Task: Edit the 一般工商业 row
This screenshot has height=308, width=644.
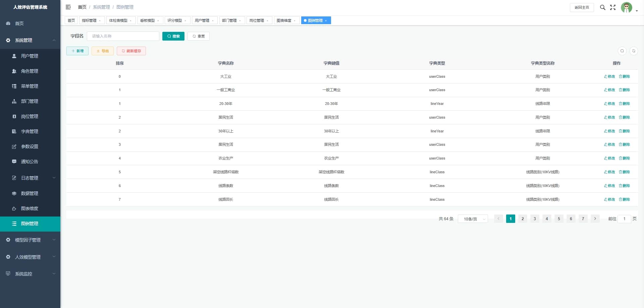Action: coord(609,90)
